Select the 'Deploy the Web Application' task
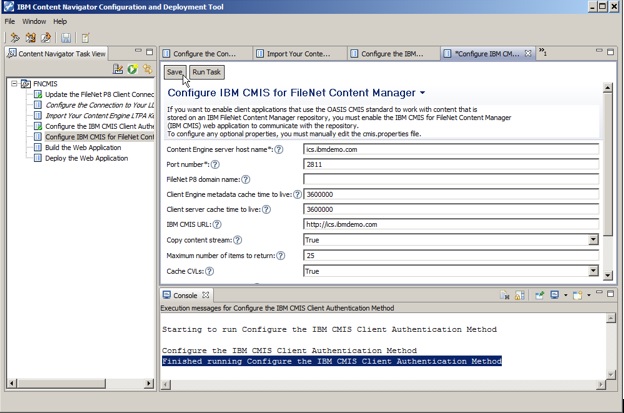The image size is (624, 413). coord(86,158)
